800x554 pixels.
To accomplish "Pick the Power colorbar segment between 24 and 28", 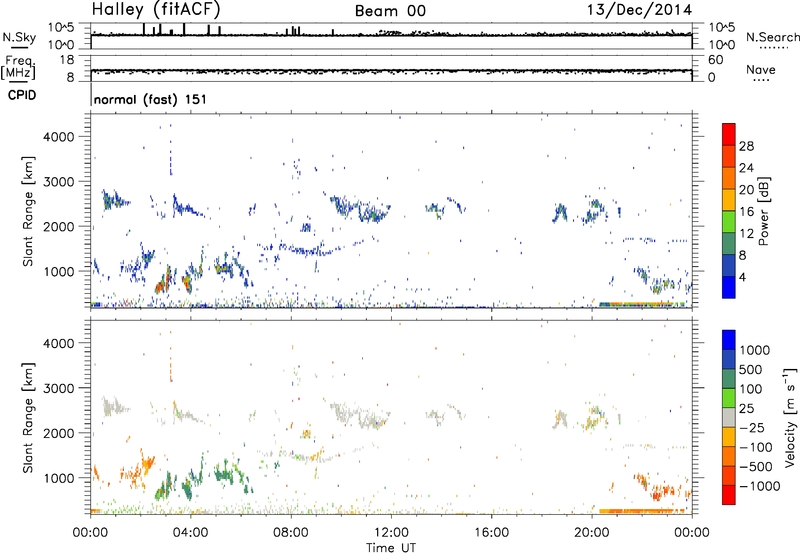I will 729,156.
